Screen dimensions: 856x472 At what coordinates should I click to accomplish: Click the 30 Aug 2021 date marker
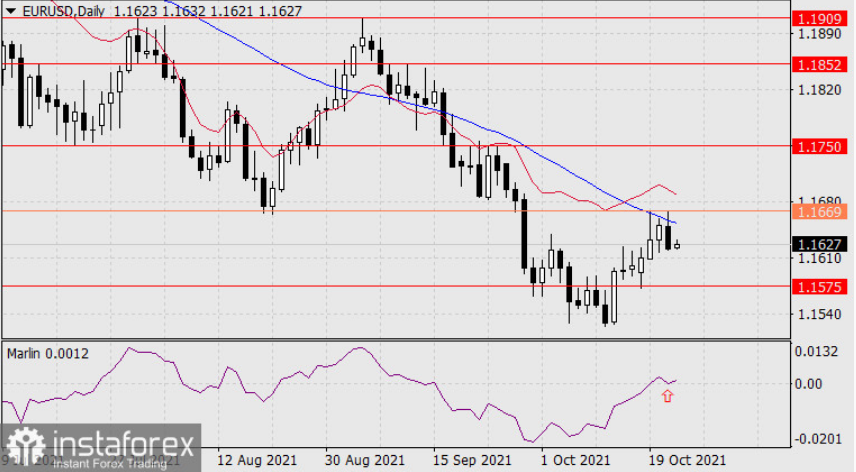pos(365,460)
